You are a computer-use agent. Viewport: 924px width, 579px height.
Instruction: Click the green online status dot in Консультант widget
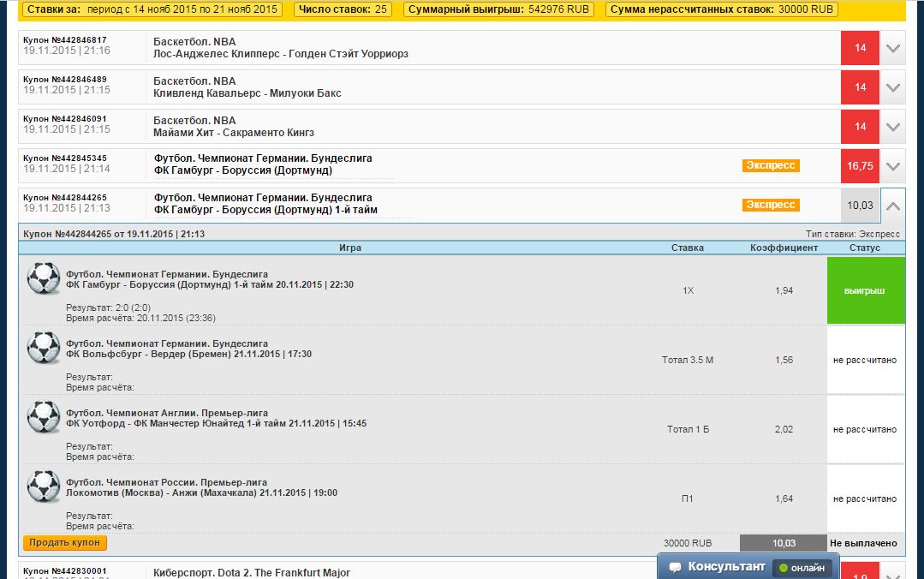tap(784, 568)
